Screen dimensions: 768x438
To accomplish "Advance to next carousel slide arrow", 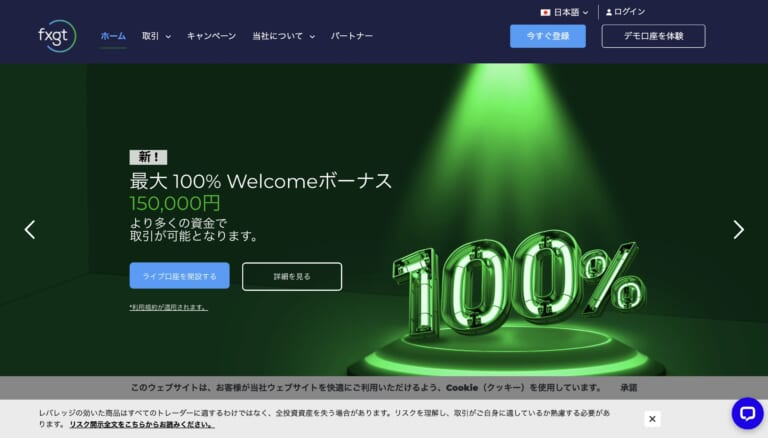I will pyautogui.click(x=739, y=230).
